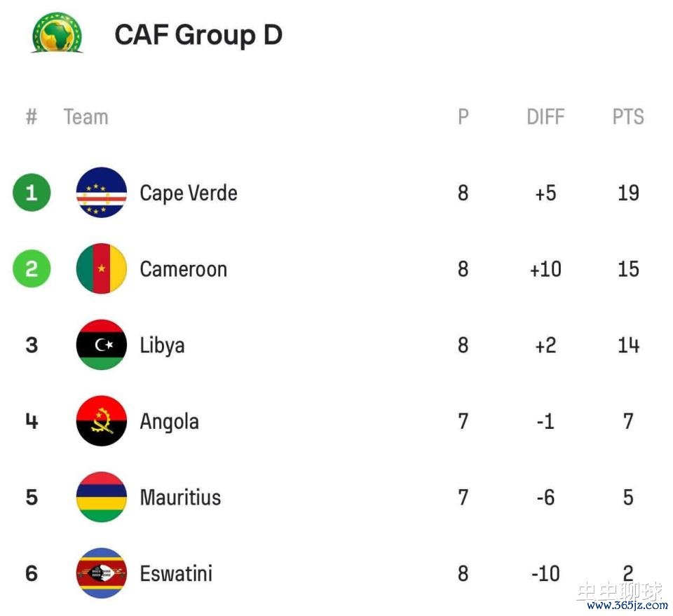Click the P played column header
Screen dimensions: 673x616
(463, 116)
